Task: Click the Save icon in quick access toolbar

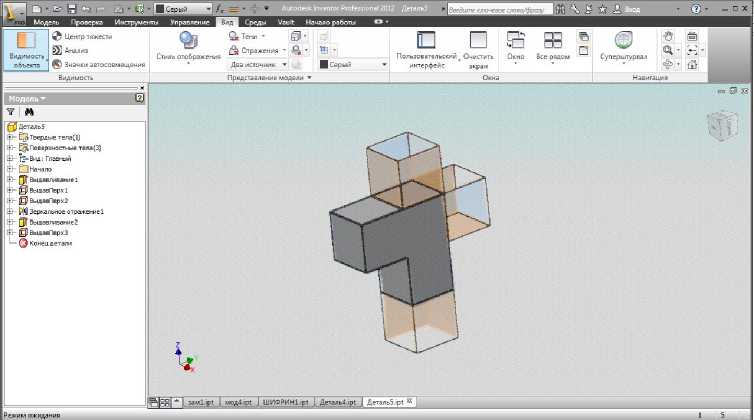Action: [x=72, y=9]
